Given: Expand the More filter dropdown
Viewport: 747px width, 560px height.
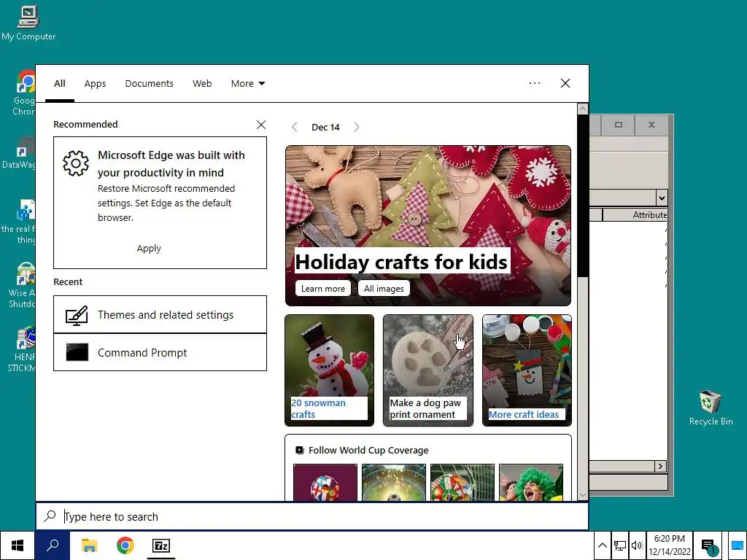Looking at the screenshot, I should point(248,83).
